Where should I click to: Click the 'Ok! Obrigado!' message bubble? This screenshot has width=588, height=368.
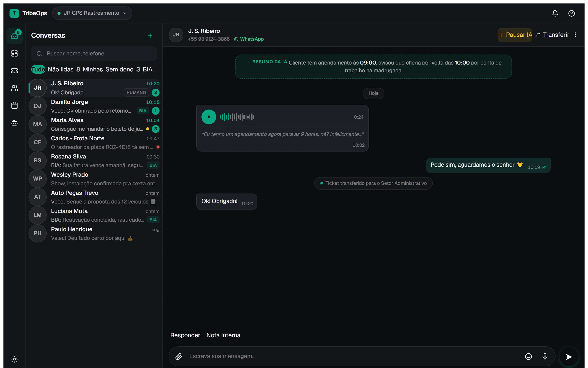click(x=227, y=202)
